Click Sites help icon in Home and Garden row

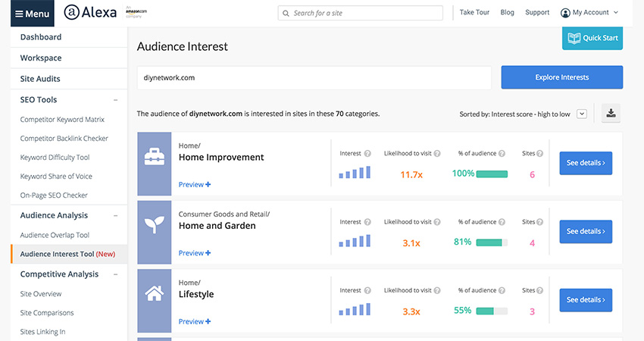(539, 222)
